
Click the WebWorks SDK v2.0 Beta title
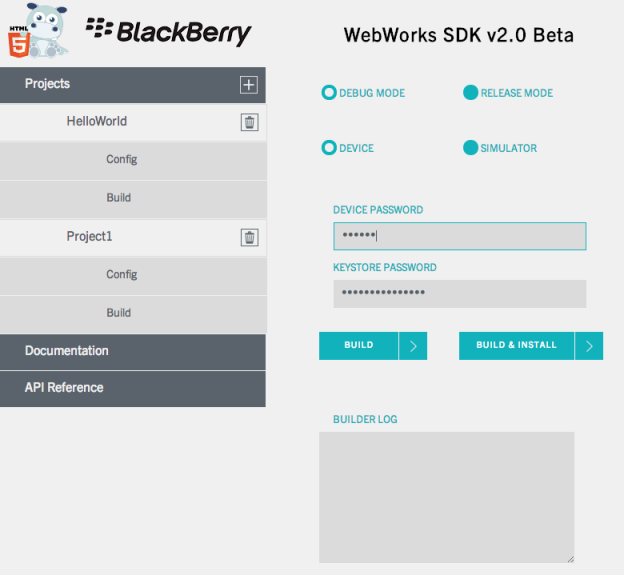(458, 35)
